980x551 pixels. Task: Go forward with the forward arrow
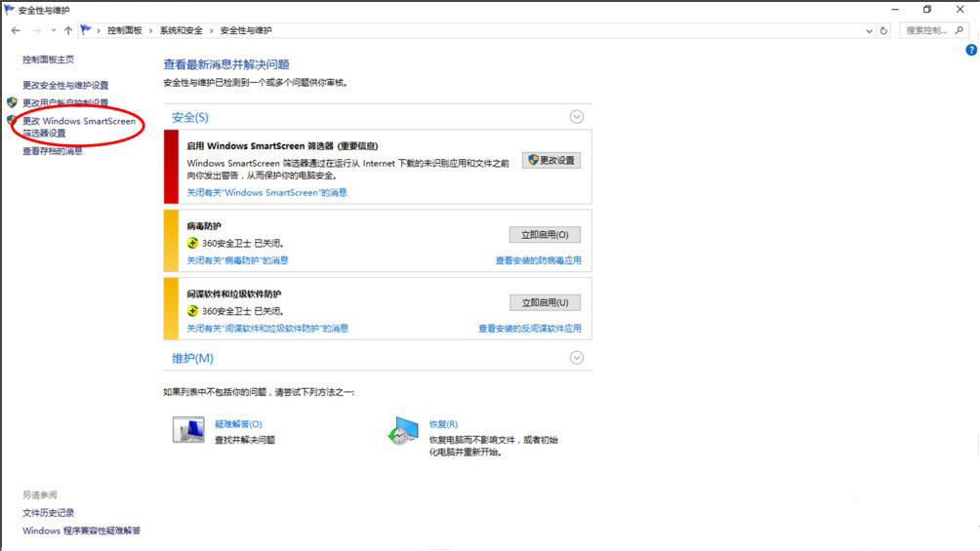tap(37, 30)
